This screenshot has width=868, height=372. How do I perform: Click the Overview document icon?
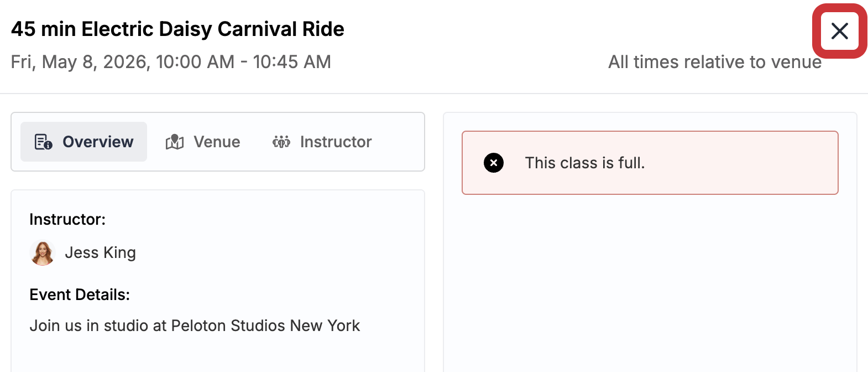click(43, 142)
